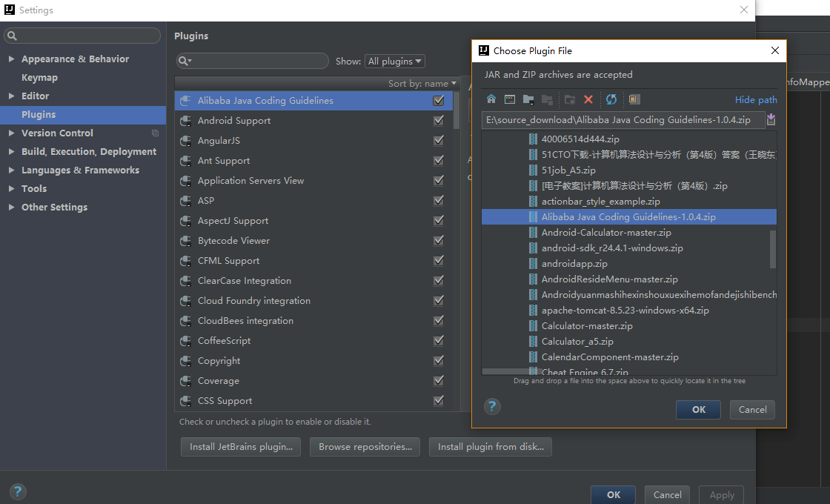Click the settings search field
Viewport: 830px width, 504px height.
pos(82,36)
